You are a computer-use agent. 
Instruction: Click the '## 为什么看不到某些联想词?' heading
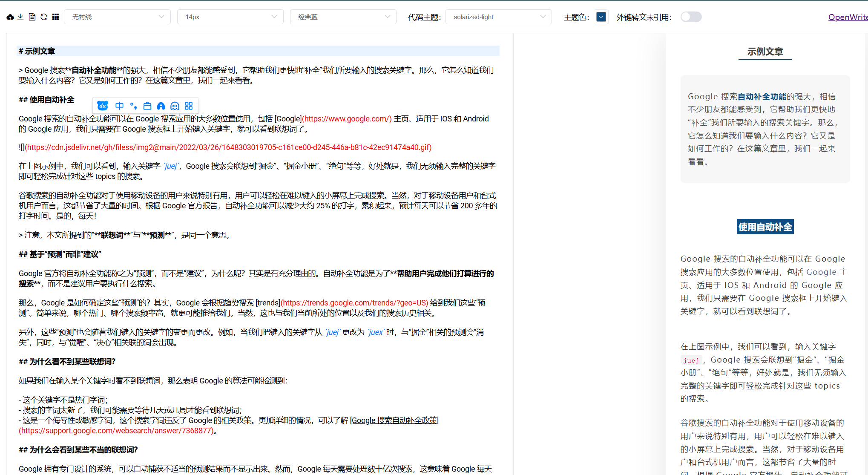[x=67, y=362]
